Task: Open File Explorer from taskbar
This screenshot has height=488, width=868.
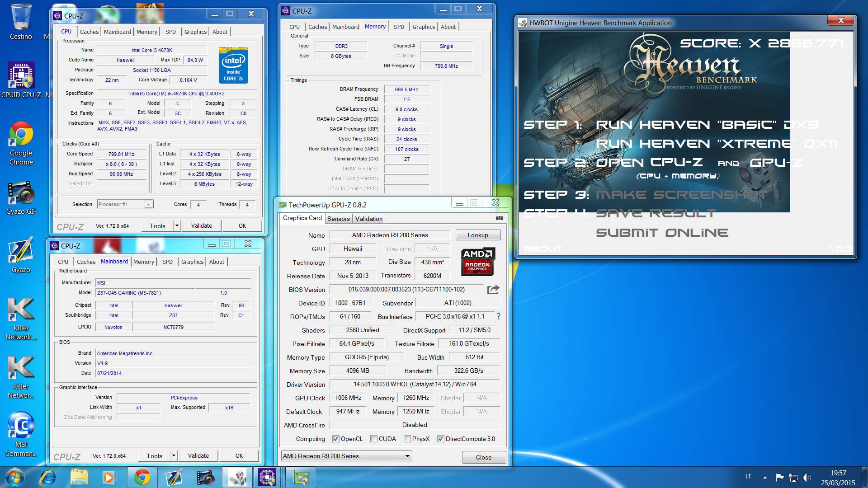Action: tap(79, 478)
